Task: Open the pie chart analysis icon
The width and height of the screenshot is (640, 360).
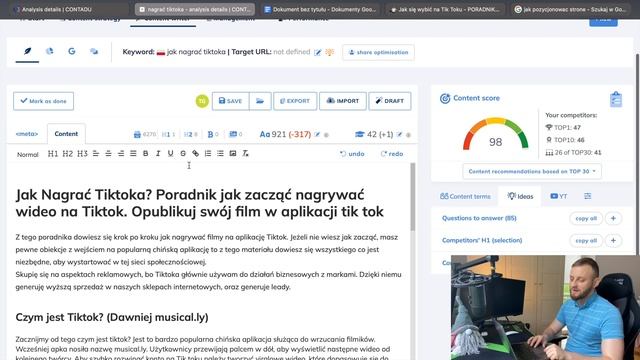Action: (49, 51)
